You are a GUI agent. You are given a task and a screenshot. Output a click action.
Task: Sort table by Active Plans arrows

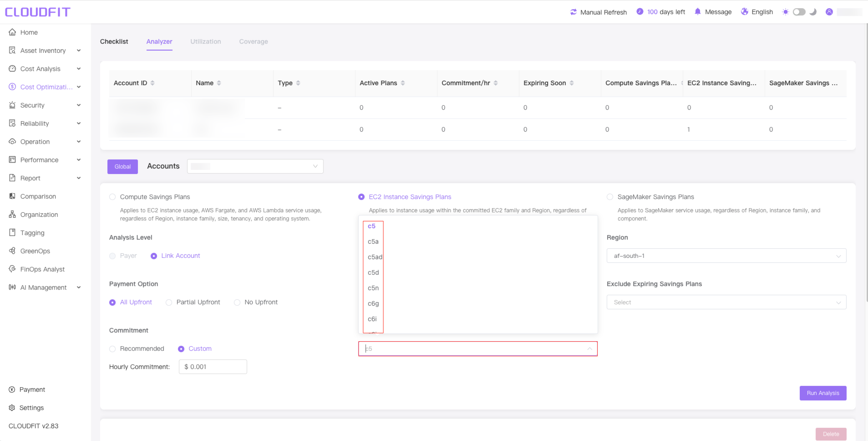point(403,83)
